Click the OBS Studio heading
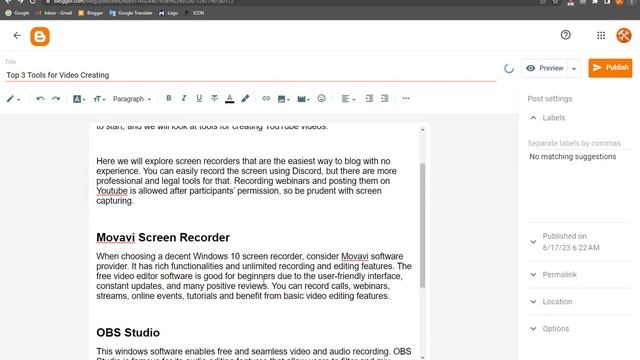Viewport: 640px width, 360px height. pyautogui.click(x=128, y=333)
